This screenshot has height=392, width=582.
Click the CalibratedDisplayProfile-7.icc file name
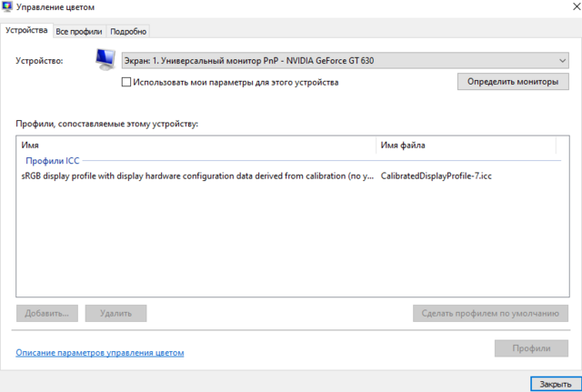(x=436, y=176)
